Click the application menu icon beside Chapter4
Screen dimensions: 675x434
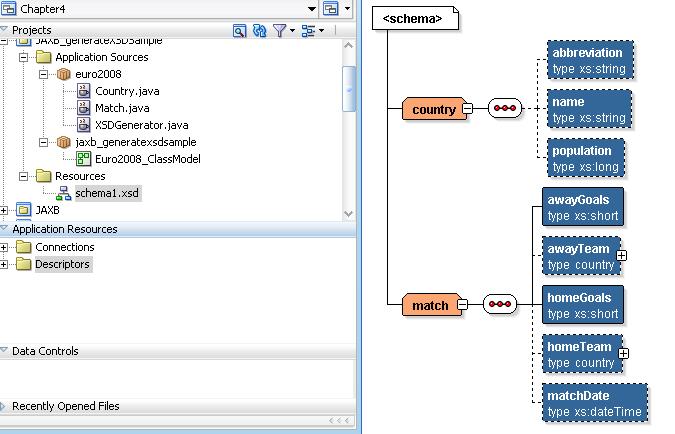[x=331, y=9]
